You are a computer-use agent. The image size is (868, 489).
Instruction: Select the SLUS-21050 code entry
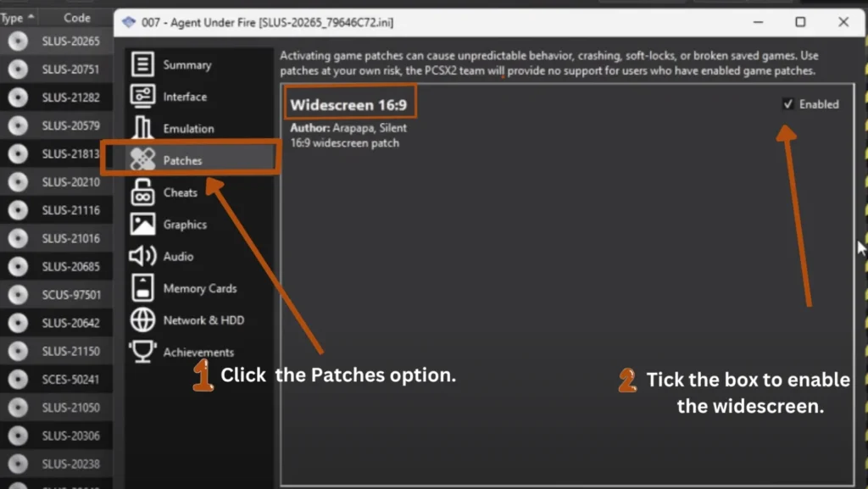[71, 408]
